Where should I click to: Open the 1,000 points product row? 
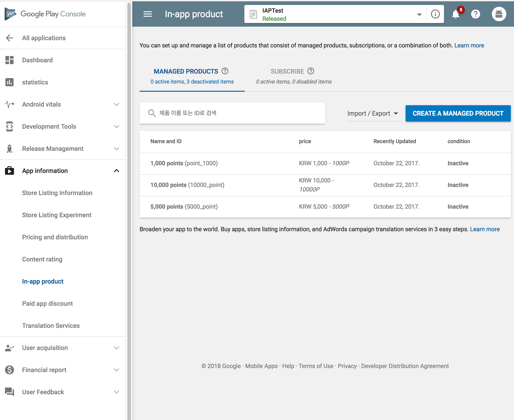point(184,163)
